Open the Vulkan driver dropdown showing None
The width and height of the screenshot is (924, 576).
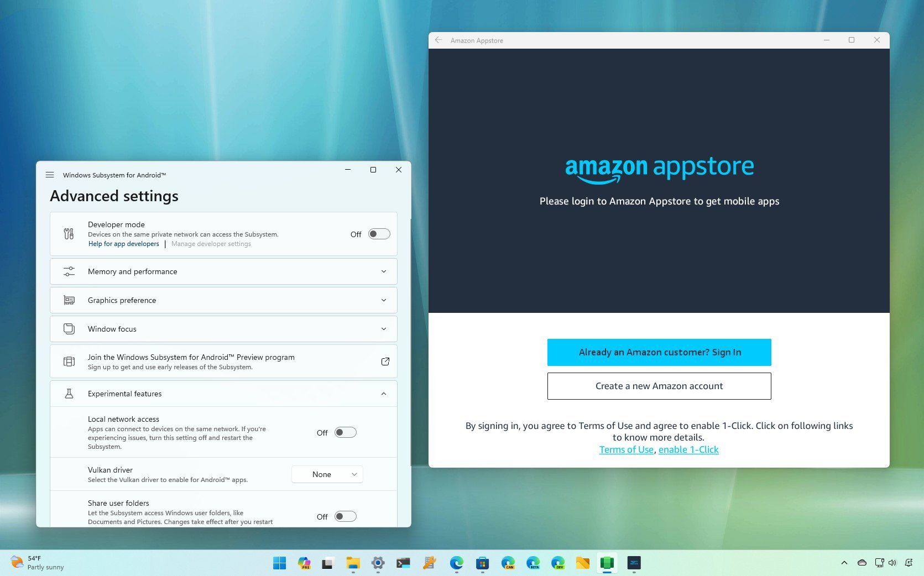tap(327, 474)
